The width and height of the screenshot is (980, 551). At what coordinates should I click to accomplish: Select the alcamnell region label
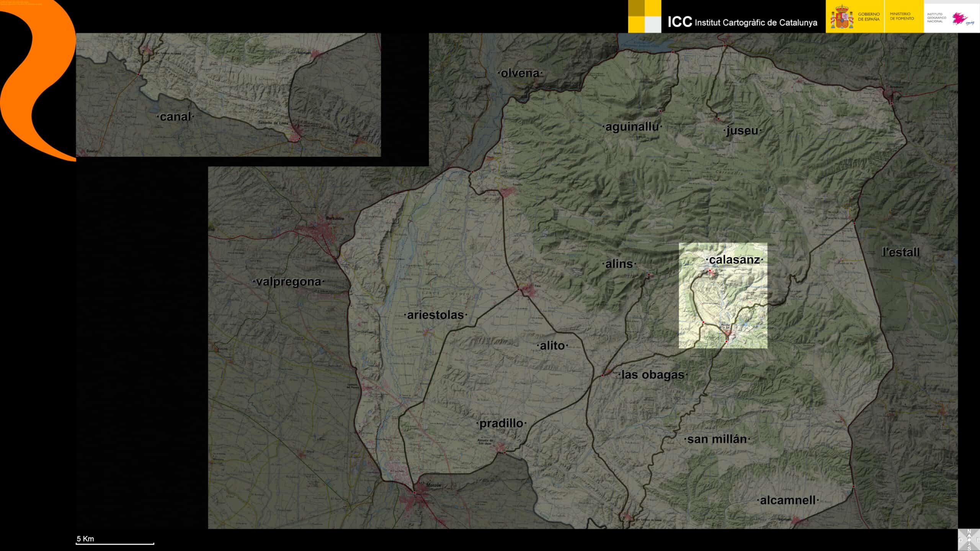[x=788, y=500]
